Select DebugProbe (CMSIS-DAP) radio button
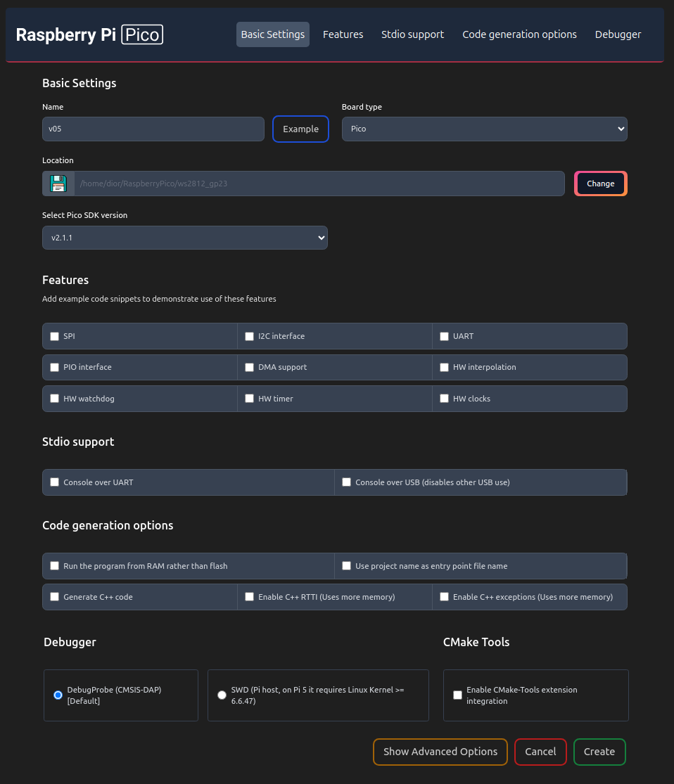The width and height of the screenshot is (674, 784). tap(58, 695)
